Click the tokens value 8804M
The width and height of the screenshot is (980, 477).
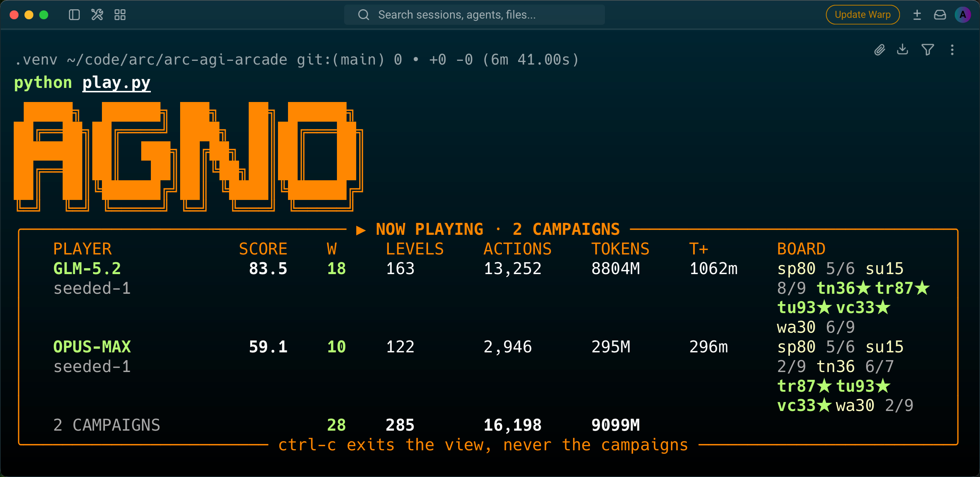(x=616, y=269)
